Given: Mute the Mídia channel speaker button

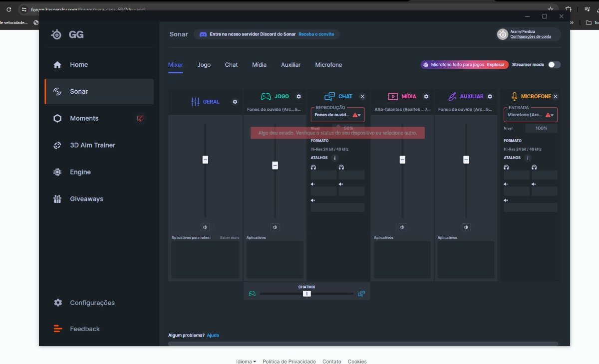Looking at the screenshot, I should [402, 227].
